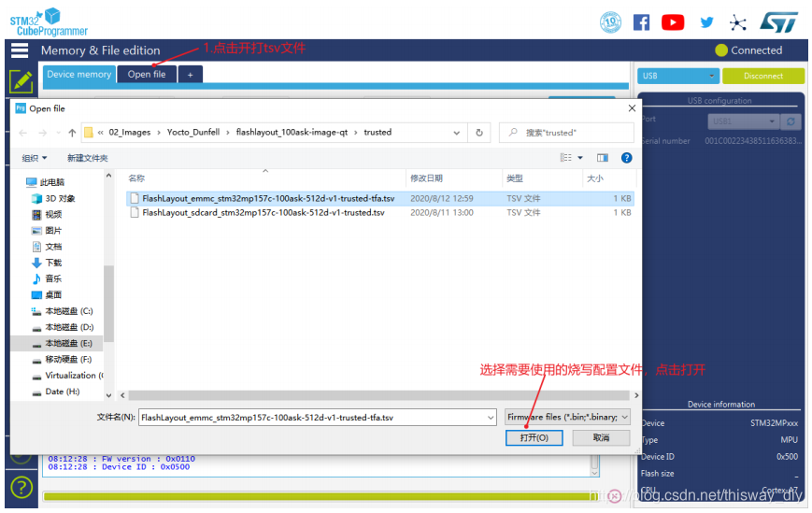812x513 pixels.
Task: Select FlashLayout_emmc trusted-tfa.tsv file
Action: tap(380, 198)
